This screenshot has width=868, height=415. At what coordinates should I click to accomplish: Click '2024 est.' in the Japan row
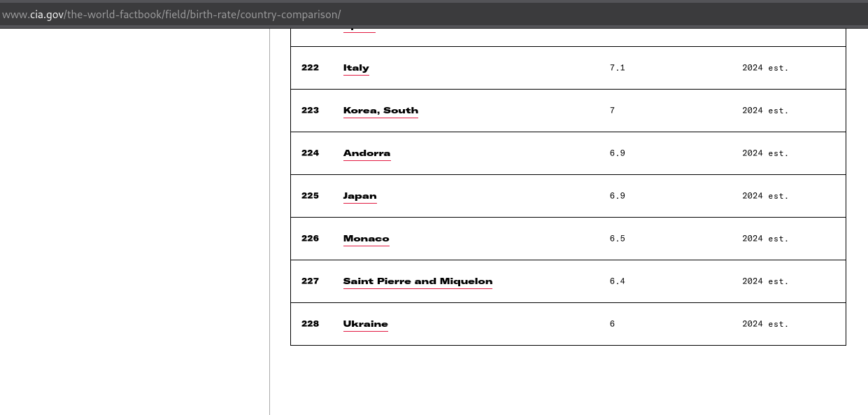[x=765, y=196]
